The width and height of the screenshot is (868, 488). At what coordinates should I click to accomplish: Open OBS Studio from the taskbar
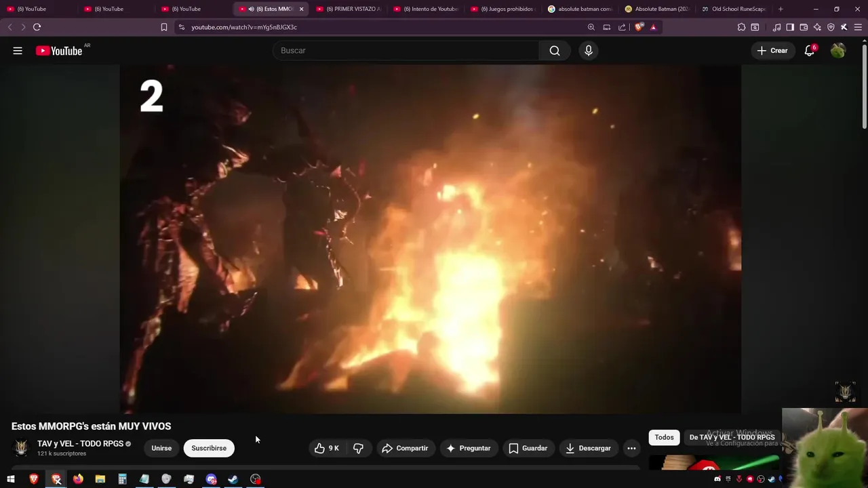click(x=255, y=479)
